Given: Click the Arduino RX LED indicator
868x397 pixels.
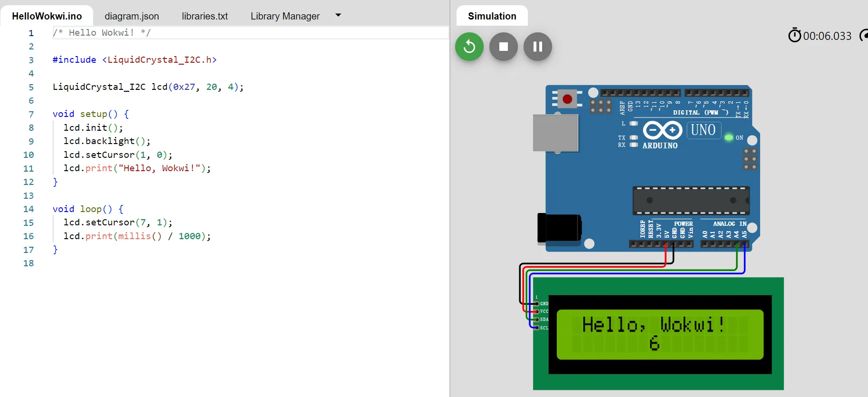Looking at the screenshot, I should [x=634, y=145].
